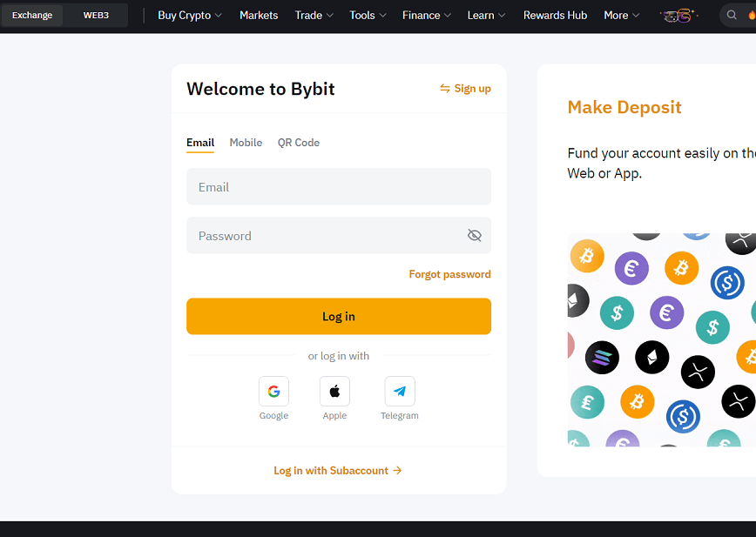Click the flame icon at navbar edge
This screenshot has width=756, height=537.
click(752, 15)
